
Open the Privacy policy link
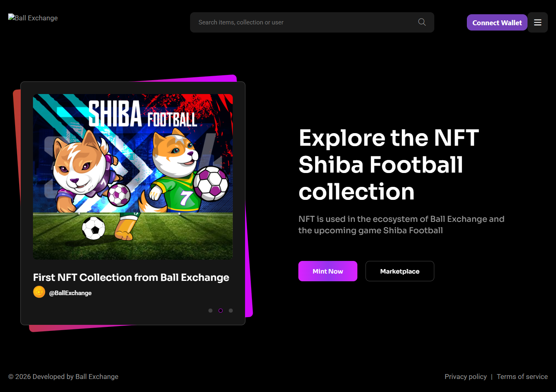point(465,377)
